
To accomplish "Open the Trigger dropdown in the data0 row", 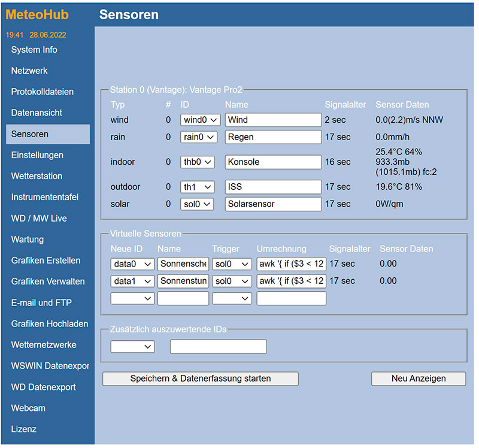I will click(232, 264).
